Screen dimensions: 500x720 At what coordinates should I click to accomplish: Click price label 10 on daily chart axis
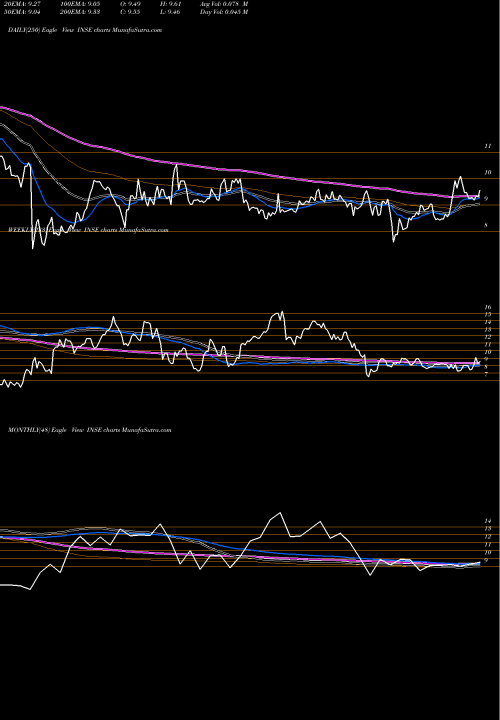coord(488,173)
